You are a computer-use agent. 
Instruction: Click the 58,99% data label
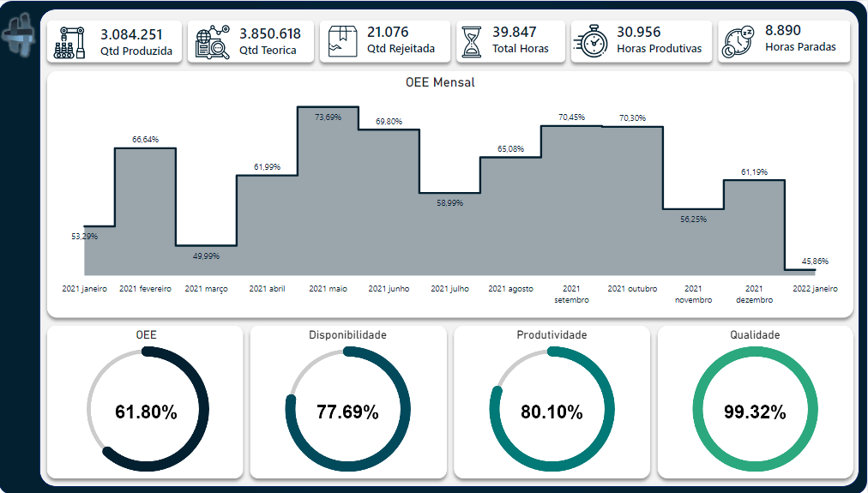pyautogui.click(x=450, y=203)
